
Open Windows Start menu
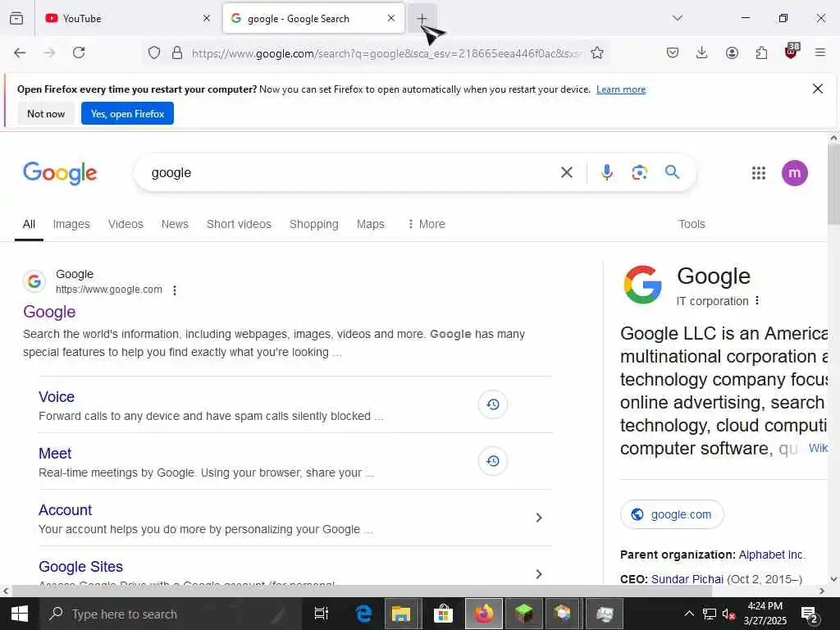[x=20, y=614]
